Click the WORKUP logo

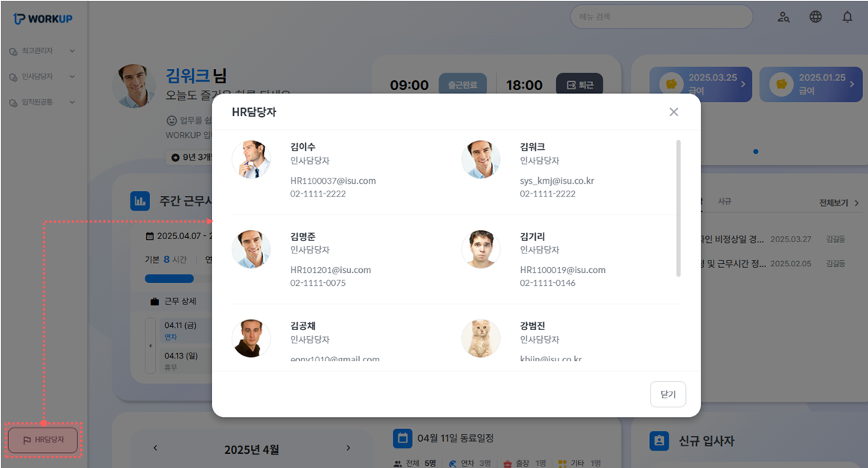[x=43, y=19]
